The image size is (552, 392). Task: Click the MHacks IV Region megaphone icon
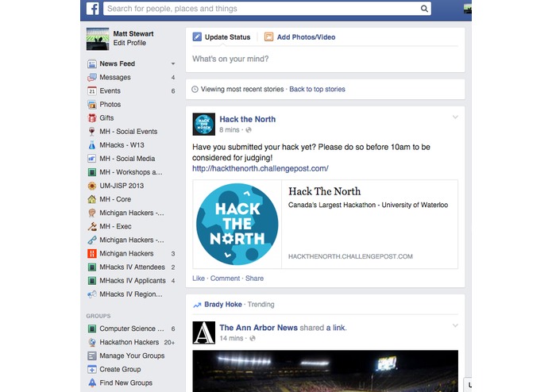click(92, 294)
